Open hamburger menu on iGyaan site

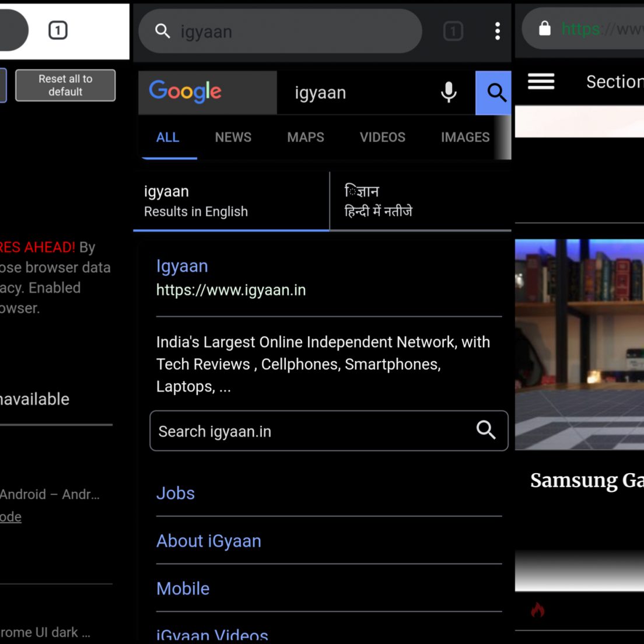(541, 82)
